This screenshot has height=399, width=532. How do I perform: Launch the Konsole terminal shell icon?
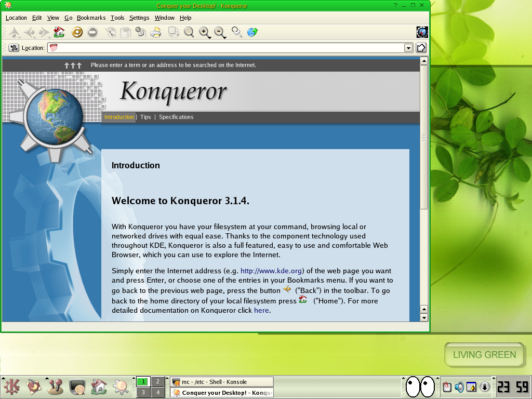[x=77, y=387]
